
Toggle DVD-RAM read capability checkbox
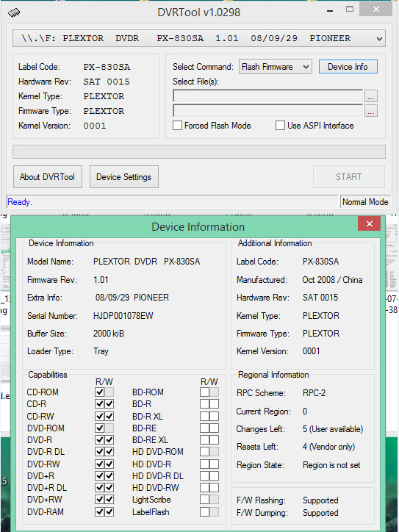point(100,512)
